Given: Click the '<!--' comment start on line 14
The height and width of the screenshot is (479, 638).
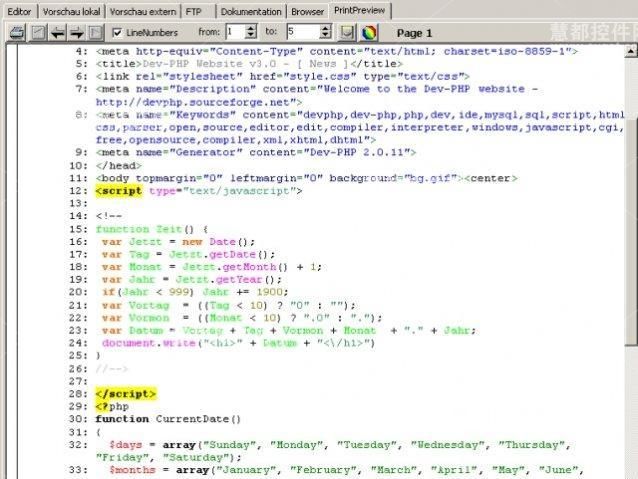Looking at the screenshot, I should point(109,216).
